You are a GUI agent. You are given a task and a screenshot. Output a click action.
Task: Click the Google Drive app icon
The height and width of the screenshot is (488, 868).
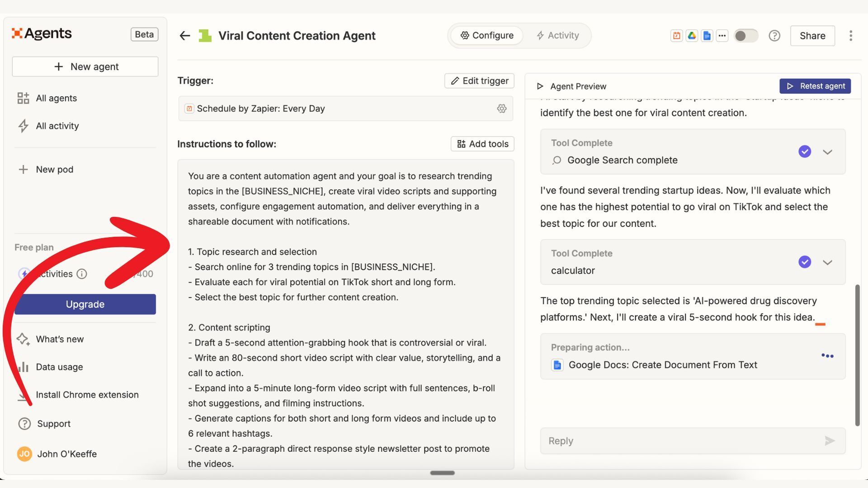692,36
